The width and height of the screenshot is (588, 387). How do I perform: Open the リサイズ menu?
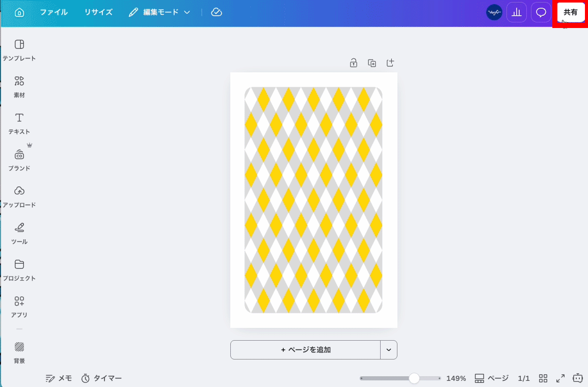(x=98, y=12)
